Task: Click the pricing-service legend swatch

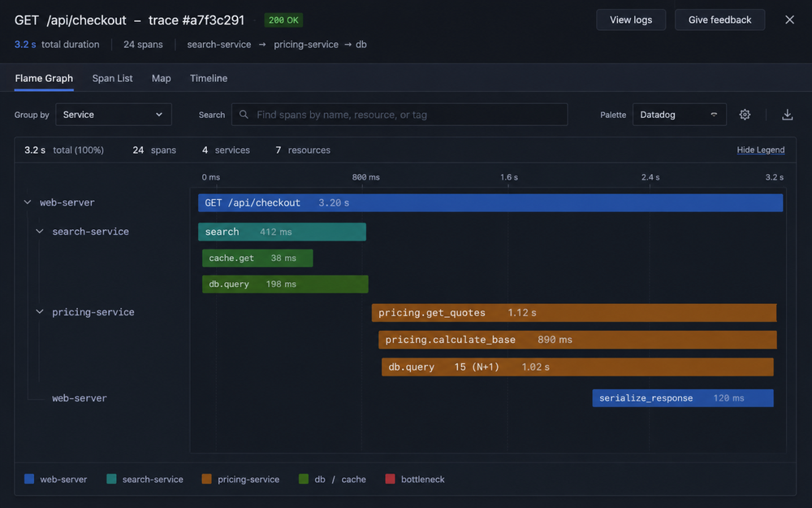Action: 206,479
